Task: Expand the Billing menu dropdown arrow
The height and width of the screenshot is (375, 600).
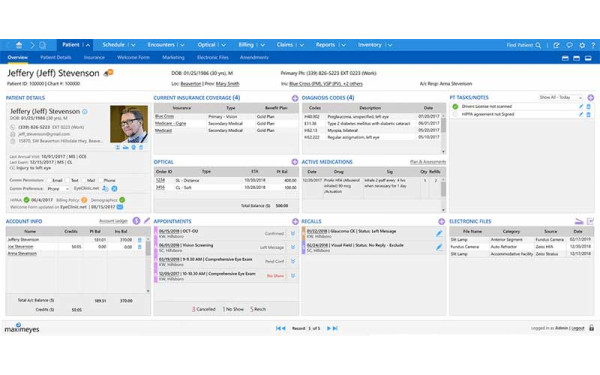Action: 263,45
